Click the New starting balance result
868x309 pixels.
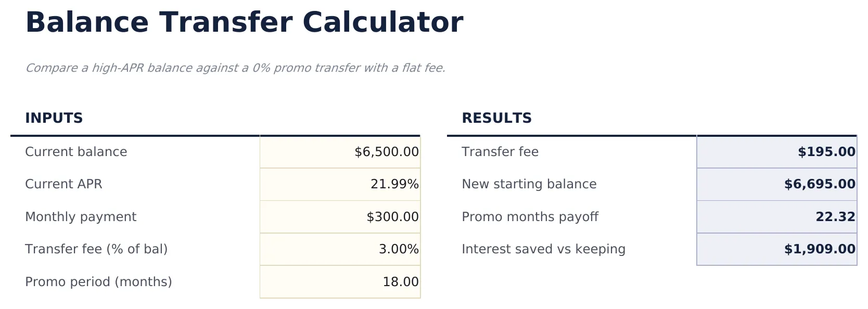[775, 184]
